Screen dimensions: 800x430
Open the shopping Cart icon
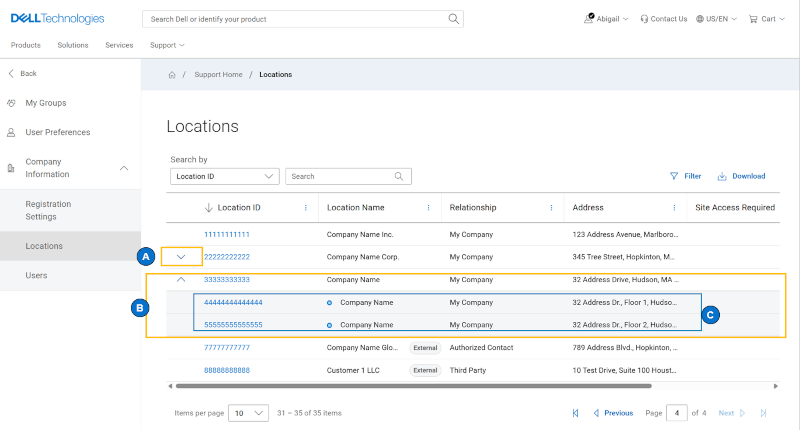[x=753, y=19]
